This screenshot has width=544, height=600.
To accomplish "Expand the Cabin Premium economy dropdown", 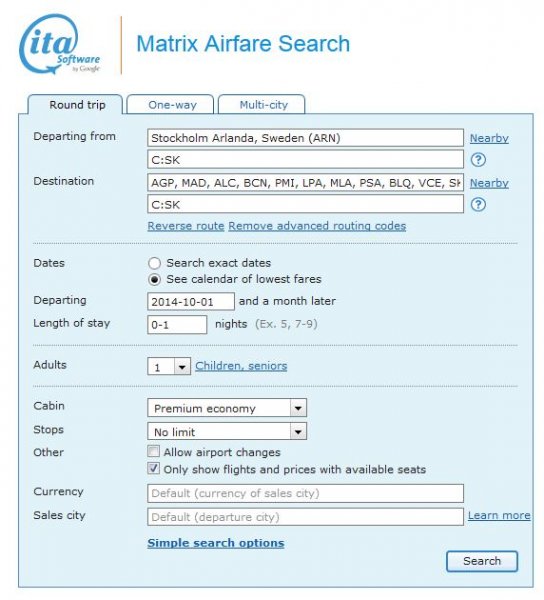I will pyautogui.click(x=227, y=408).
